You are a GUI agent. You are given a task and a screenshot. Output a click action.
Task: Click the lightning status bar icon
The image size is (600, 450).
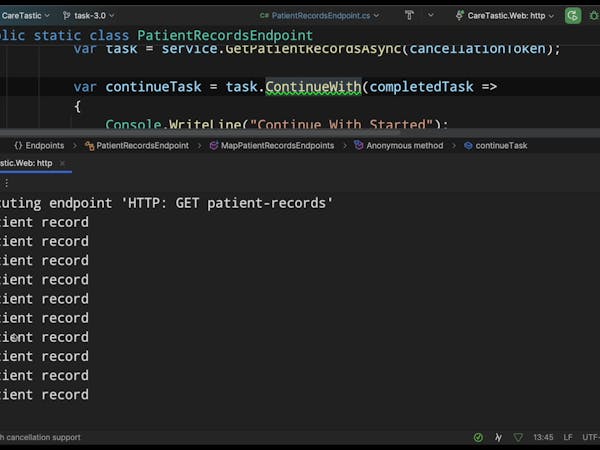pos(498,437)
